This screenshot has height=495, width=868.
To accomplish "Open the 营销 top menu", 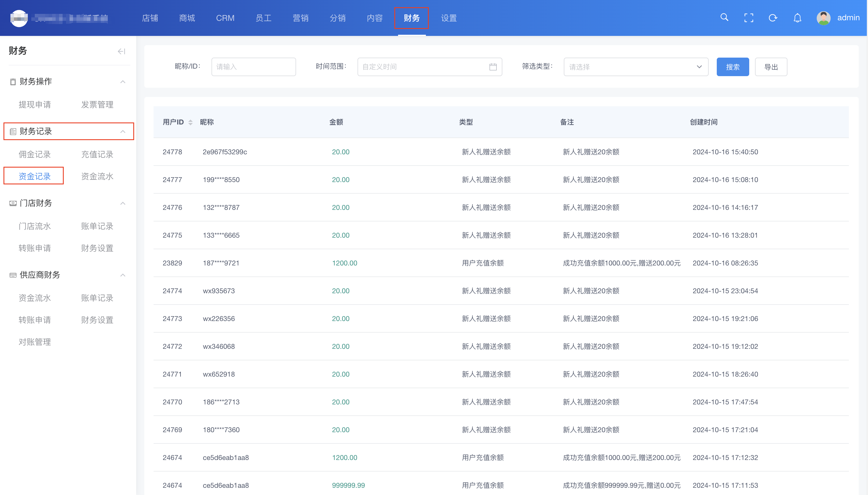I will pos(300,18).
